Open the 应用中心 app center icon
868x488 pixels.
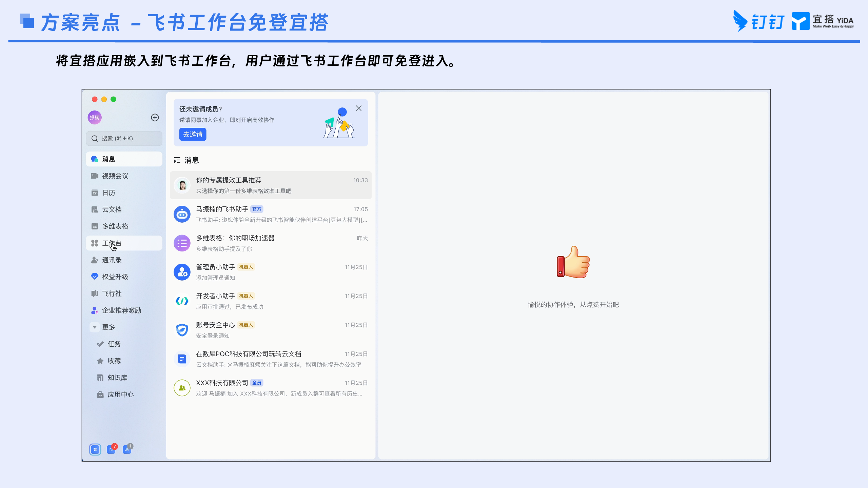pyautogui.click(x=100, y=394)
